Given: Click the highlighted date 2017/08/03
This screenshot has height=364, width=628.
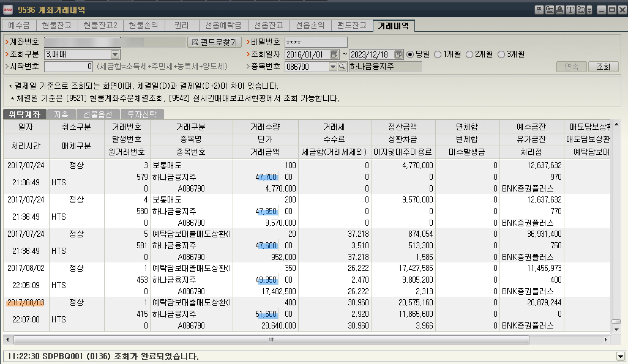Looking at the screenshot, I should tap(26, 303).
